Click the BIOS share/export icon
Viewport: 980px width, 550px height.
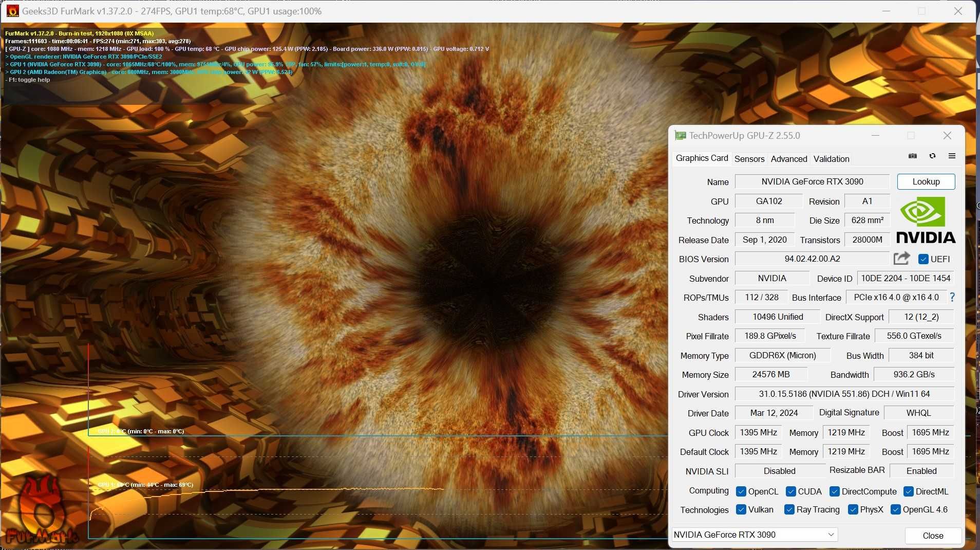tap(901, 258)
